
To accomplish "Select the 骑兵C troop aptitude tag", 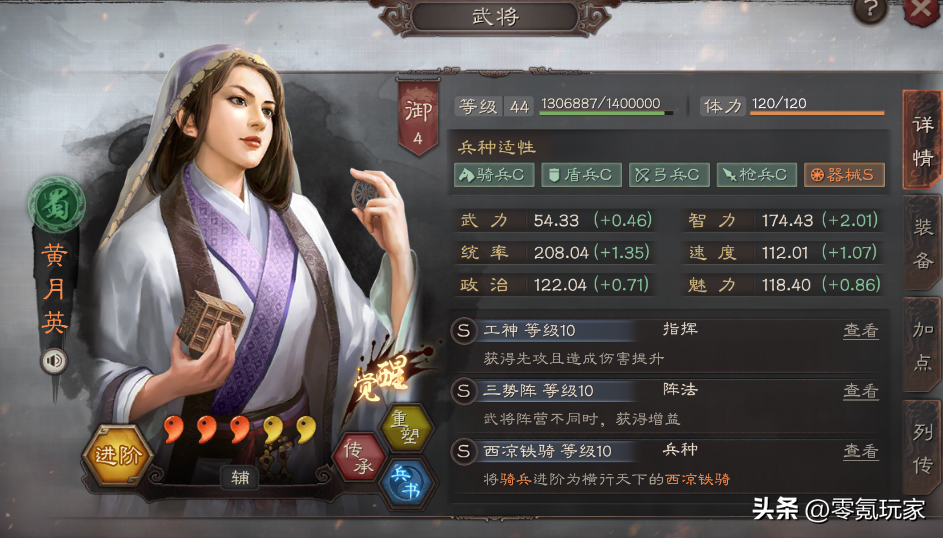I will [x=494, y=175].
